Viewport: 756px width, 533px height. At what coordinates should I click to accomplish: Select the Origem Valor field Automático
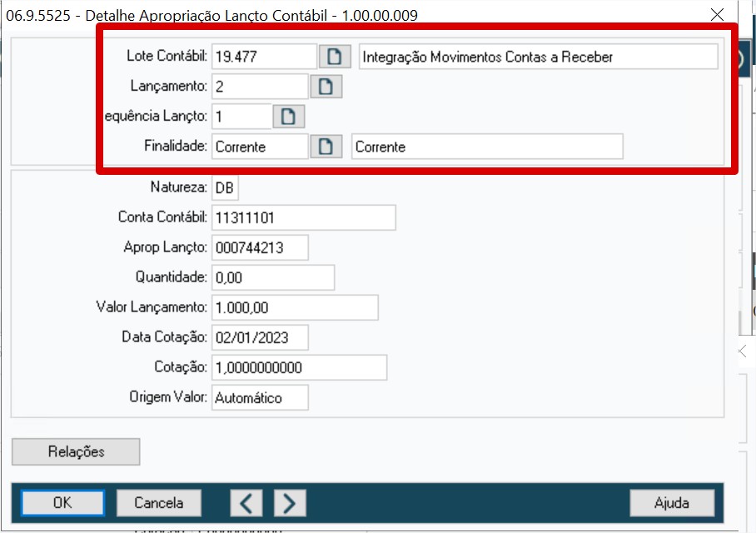pos(260,397)
